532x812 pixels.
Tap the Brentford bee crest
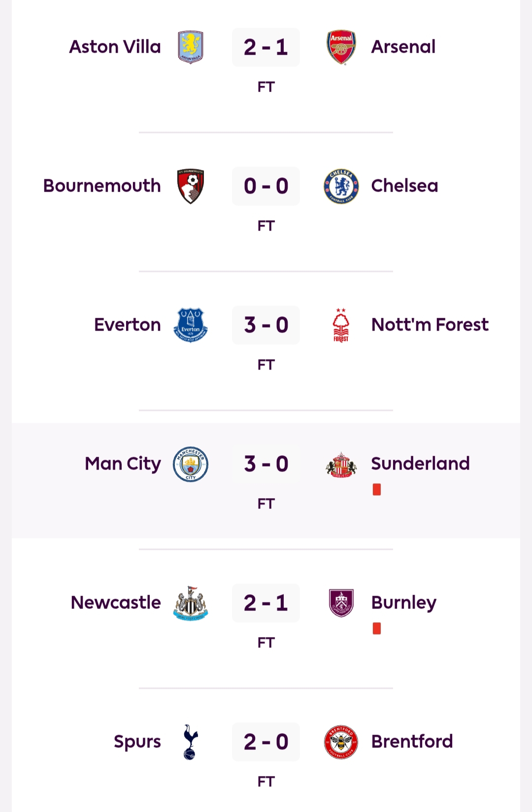pyautogui.click(x=341, y=742)
